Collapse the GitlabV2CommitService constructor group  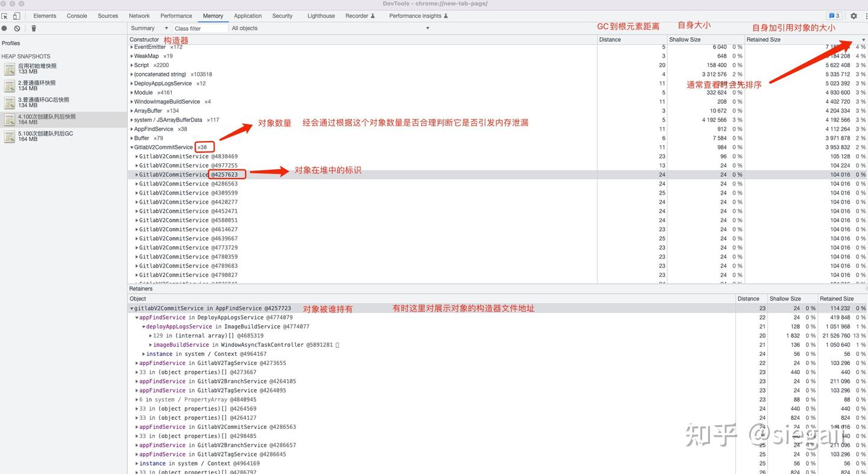(132, 148)
